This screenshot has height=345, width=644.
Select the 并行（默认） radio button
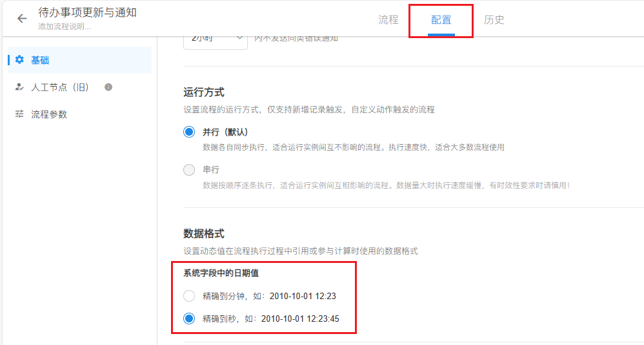[189, 132]
